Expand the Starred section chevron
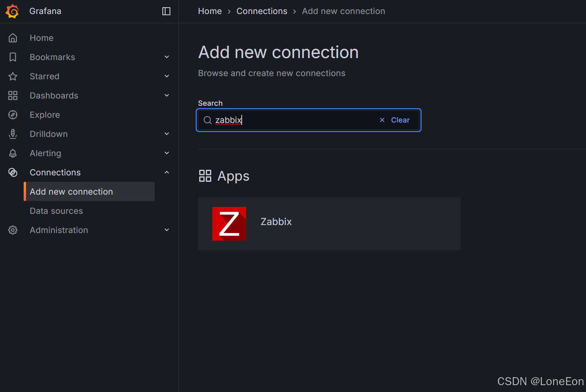Image resolution: width=586 pixels, height=392 pixels. point(167,76)
